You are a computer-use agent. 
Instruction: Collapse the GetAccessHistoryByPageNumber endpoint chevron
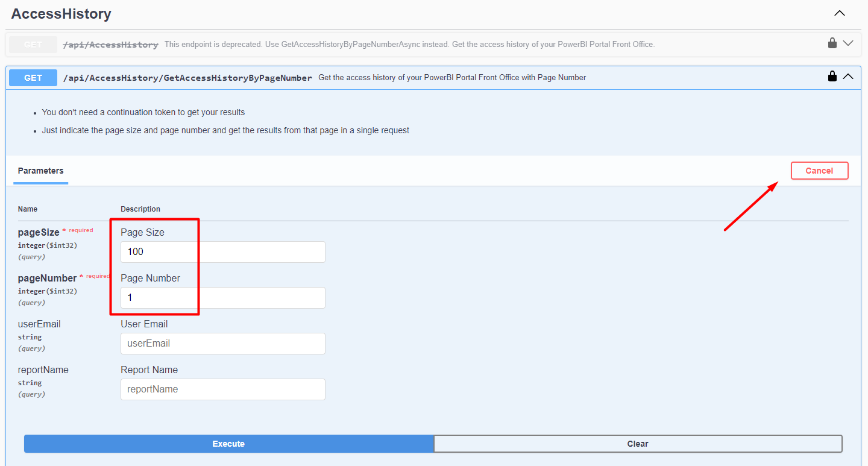click(x=848, y=77)
